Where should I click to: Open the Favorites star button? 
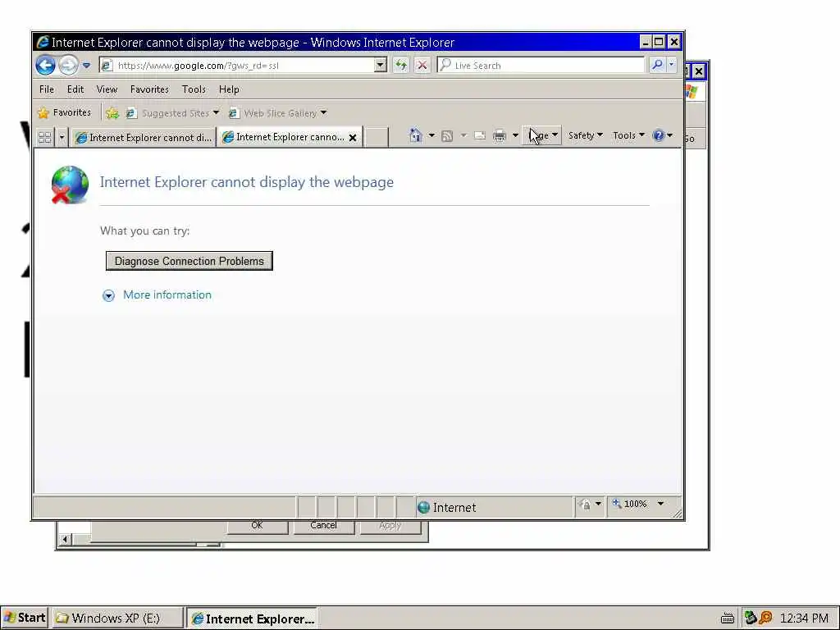click(x=64, y=112)
